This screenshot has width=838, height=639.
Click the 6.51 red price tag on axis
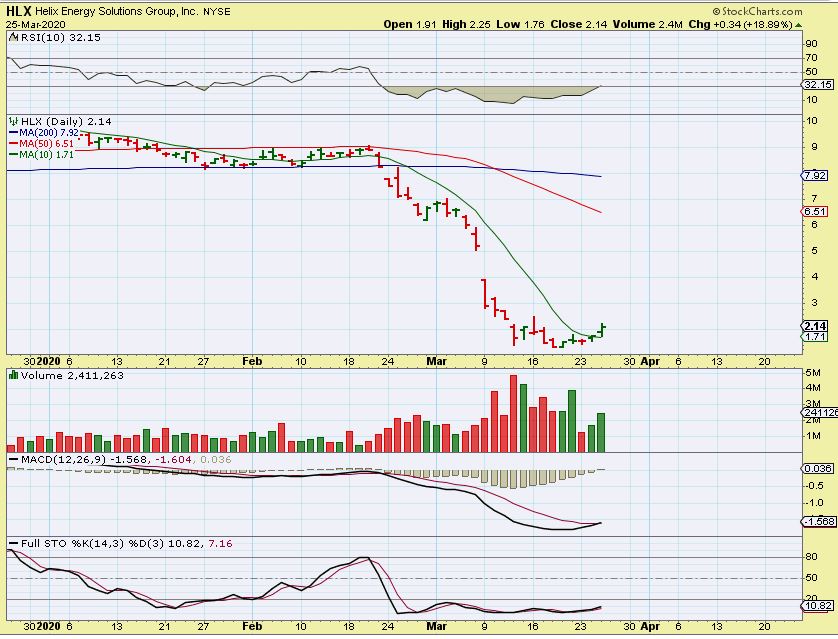pos(816,212)
